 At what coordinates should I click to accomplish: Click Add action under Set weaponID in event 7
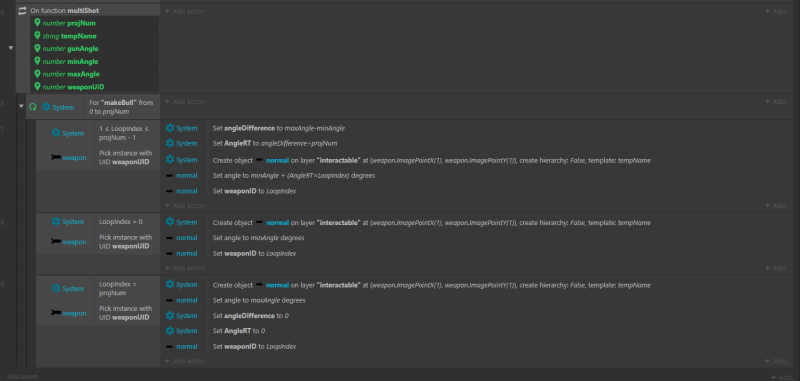coord(185,206)
